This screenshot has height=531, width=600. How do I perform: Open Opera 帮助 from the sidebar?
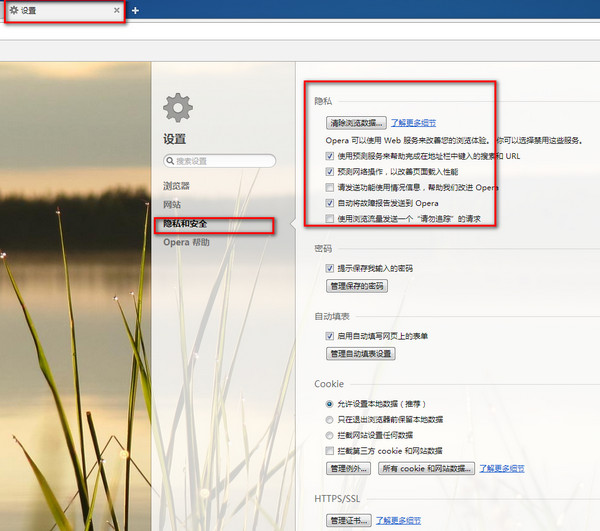187,243
